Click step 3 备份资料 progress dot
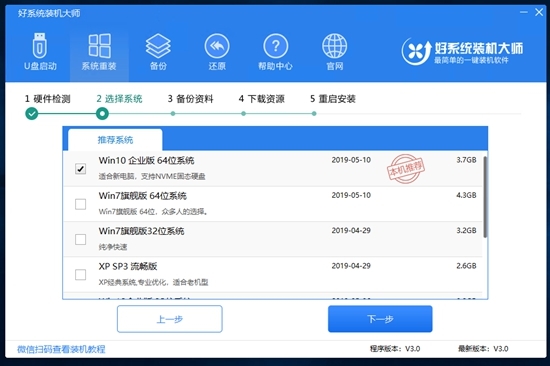The image size is (550, 366). (x=173, y=114)
